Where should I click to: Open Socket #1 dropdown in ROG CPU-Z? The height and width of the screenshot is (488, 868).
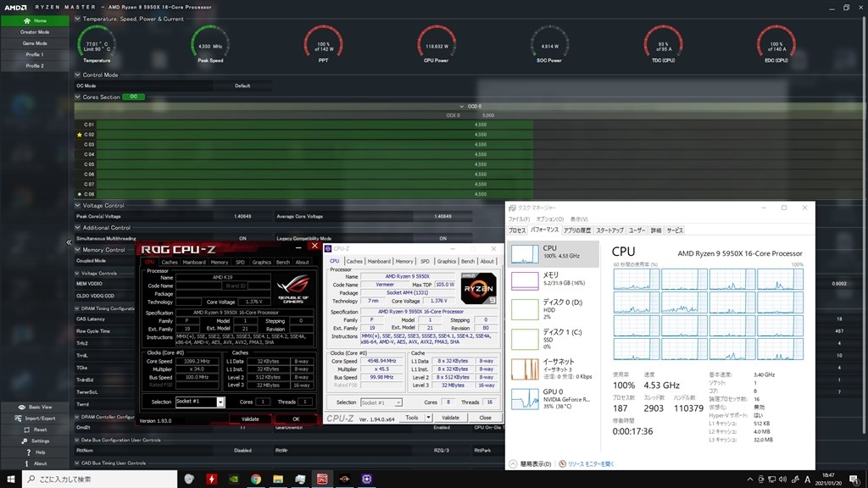tap(220, 402)
